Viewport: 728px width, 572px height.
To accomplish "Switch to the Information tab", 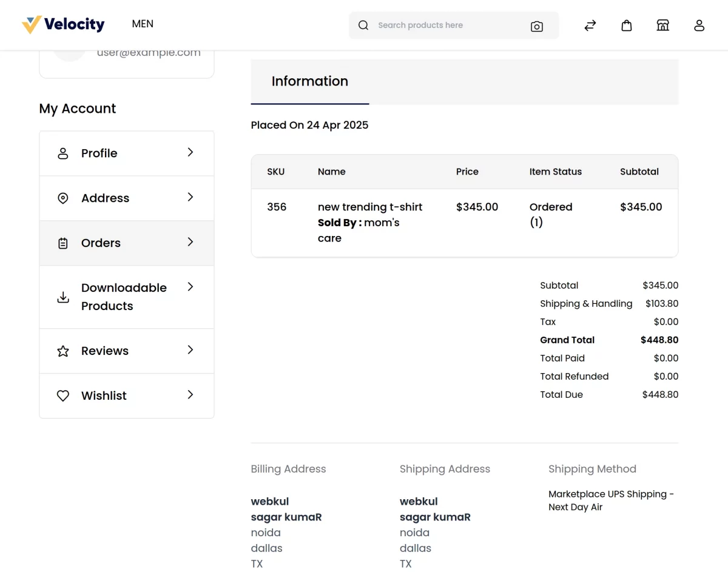I will click(x=309, y=81).
